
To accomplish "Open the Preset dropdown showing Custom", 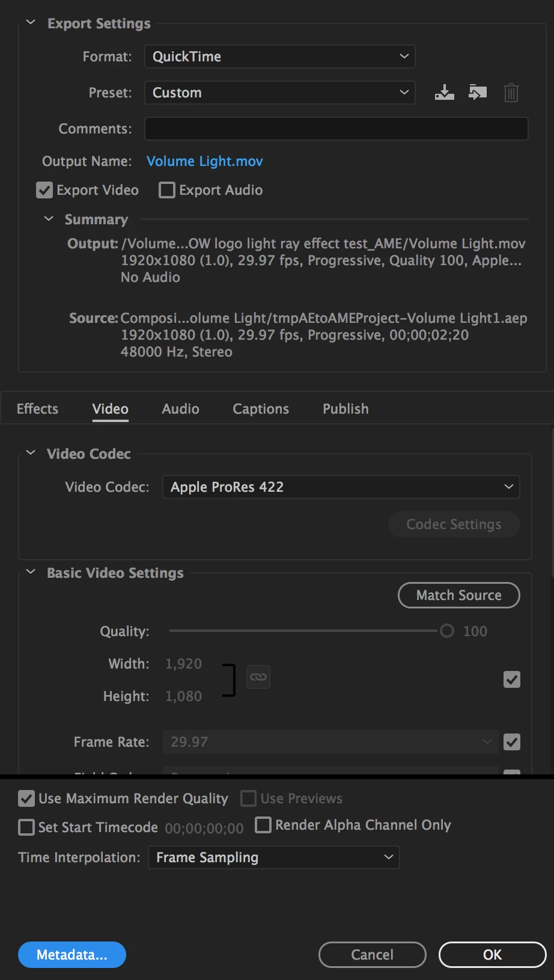I will tap(279, 93).
